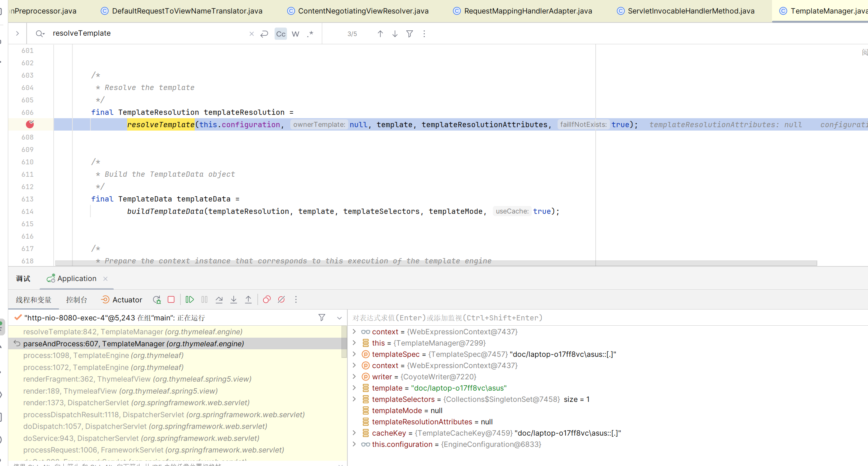Select frame processRequest:1006, FrameworkServlet
868x466 pixels.
click(x=176, y=450)
